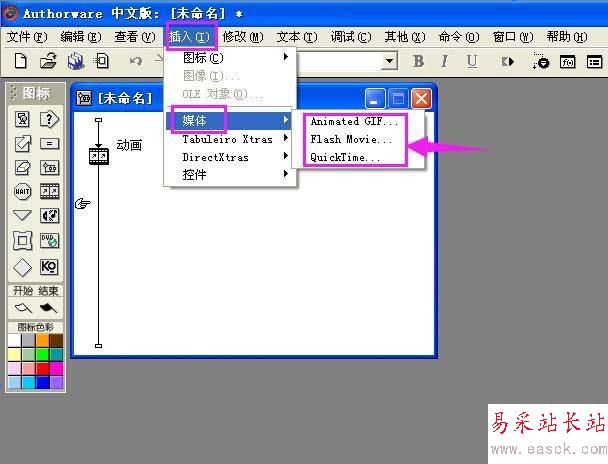This screenshot has height=464, width=608.
Task: Open the 帮助(H) menu
Action: click(x=567, y=37)
